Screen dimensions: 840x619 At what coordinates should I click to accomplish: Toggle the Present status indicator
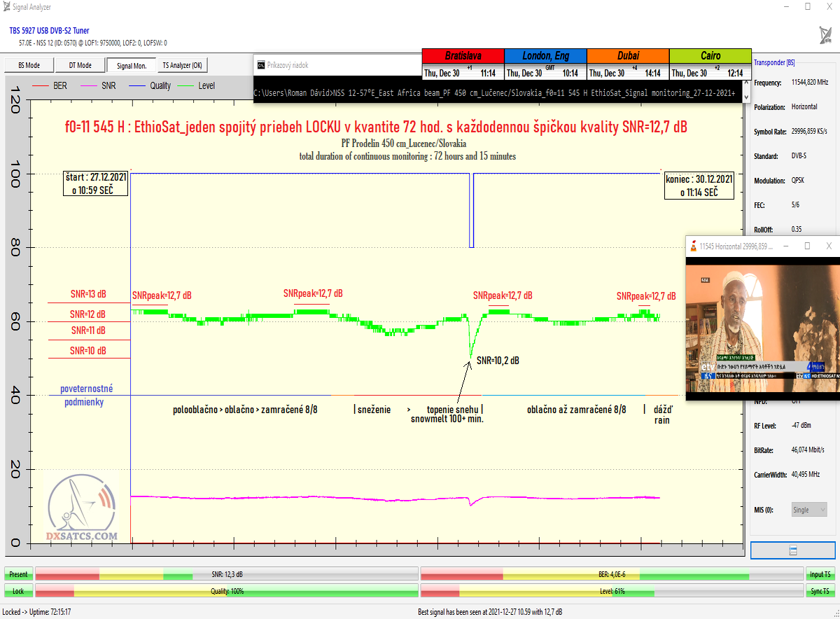click(18, 574)
